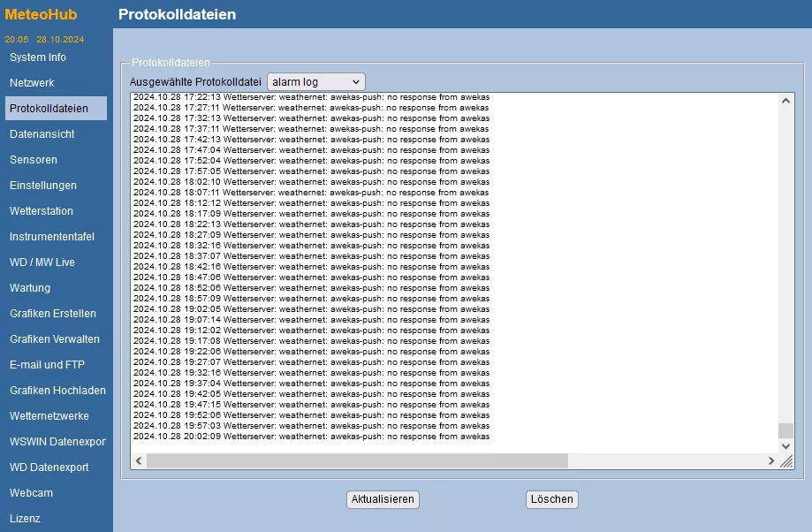This screenshot has width=812, height=532.
Task: Open Instrumententafel page
Action: click(52, 237)
